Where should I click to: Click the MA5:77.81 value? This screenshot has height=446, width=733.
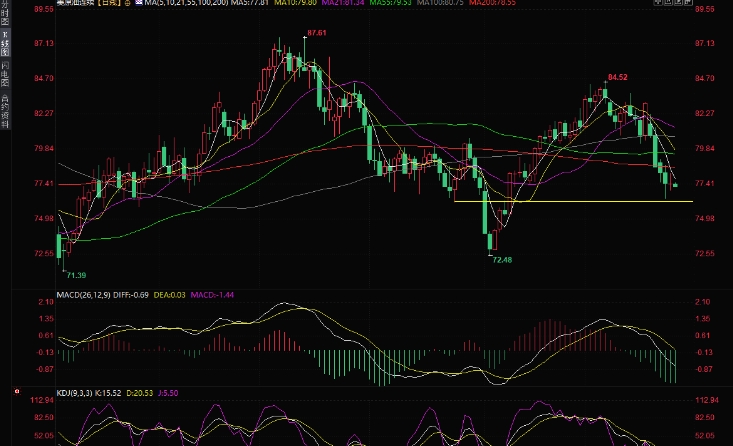pos(250,3)
